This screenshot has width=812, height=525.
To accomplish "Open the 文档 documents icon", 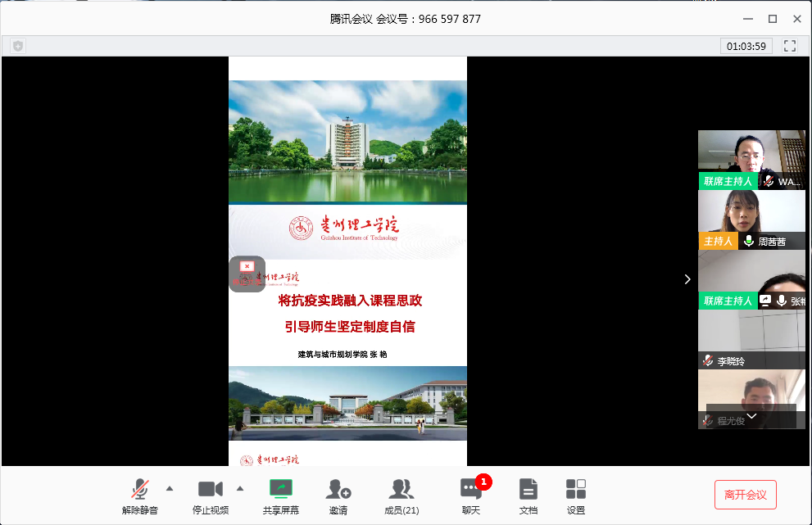I will click(528, 490).
